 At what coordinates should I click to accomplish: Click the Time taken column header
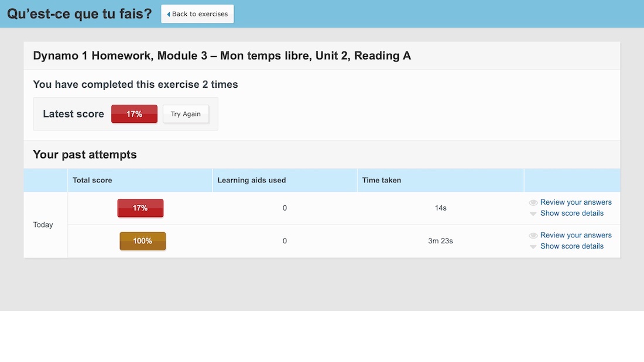381,180
